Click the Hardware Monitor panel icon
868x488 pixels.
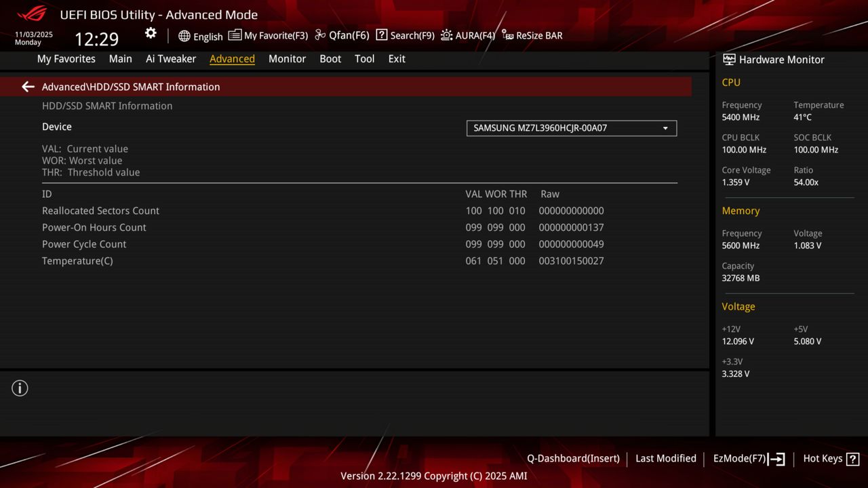[728, 59]
